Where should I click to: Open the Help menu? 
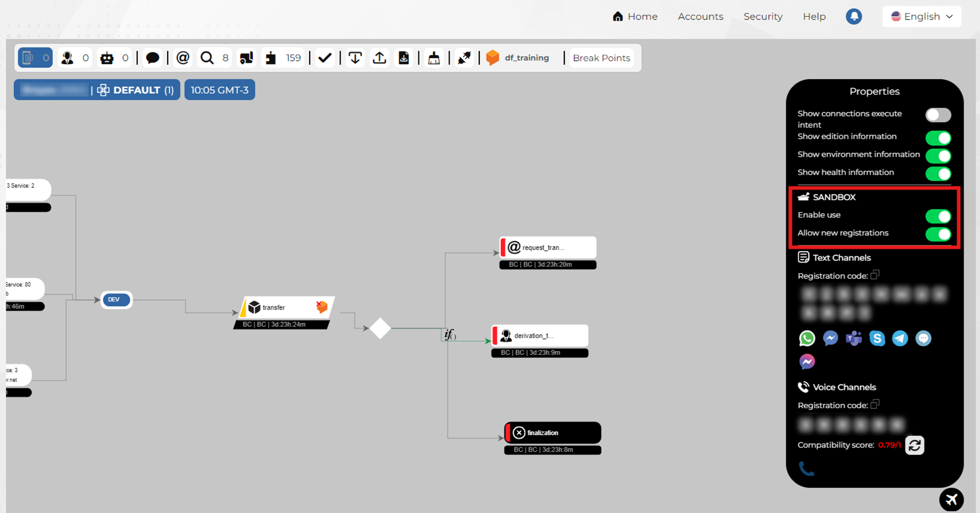coord(814,16)
